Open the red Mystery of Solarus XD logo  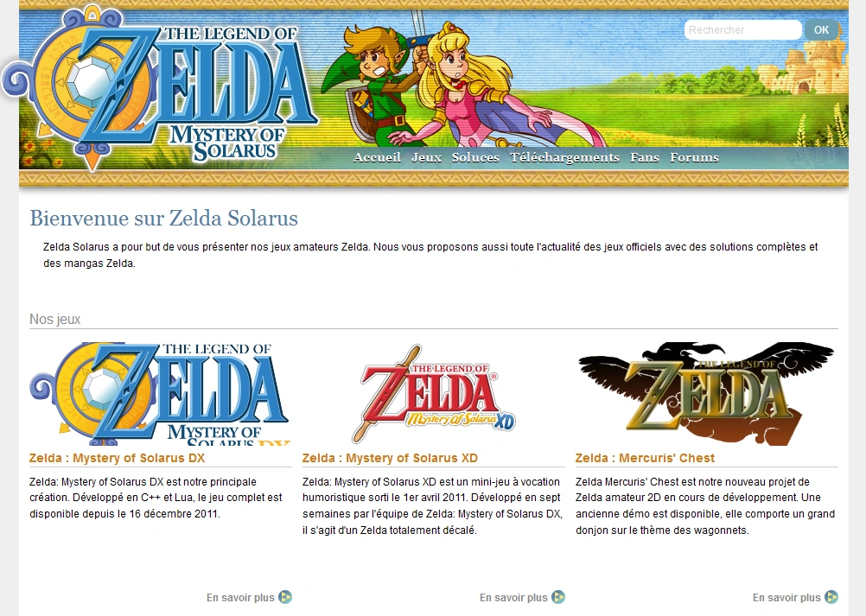tap(434, 394)
